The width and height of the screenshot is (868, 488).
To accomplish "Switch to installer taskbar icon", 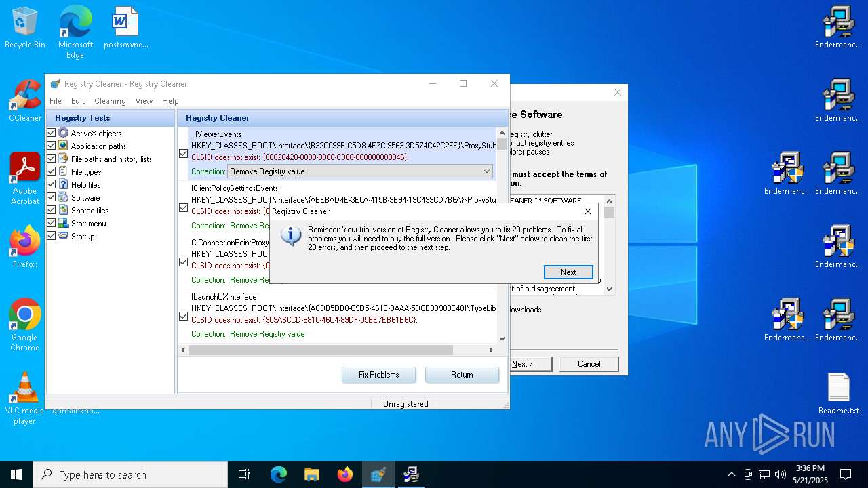I will tap(411, 474).
